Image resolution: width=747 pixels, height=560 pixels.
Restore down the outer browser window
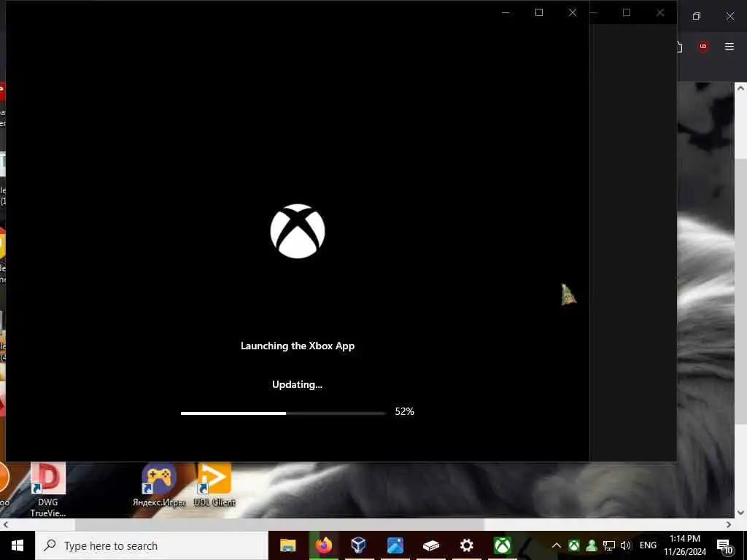coord(697,16)
